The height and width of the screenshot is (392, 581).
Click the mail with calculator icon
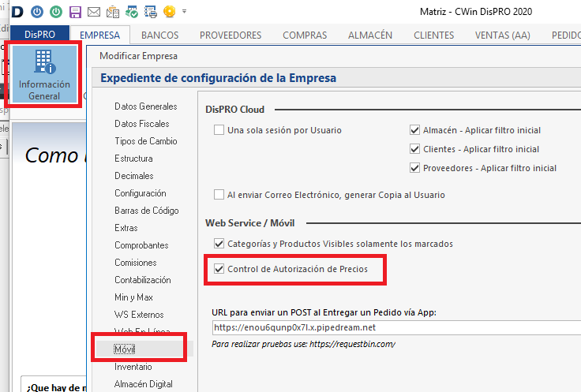click(113, 12)
